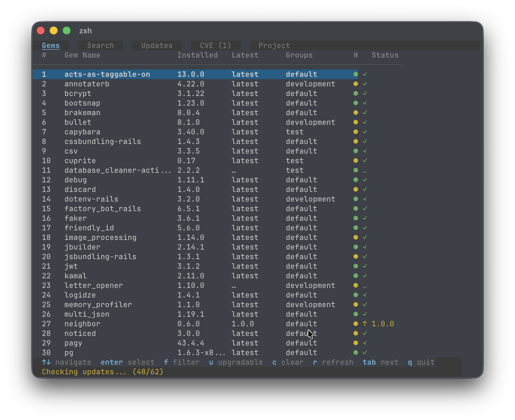Click the 1.0.0 latest version for neighbor
The width and height of the screenshot is (515, 420).
(x=243, y=324)
